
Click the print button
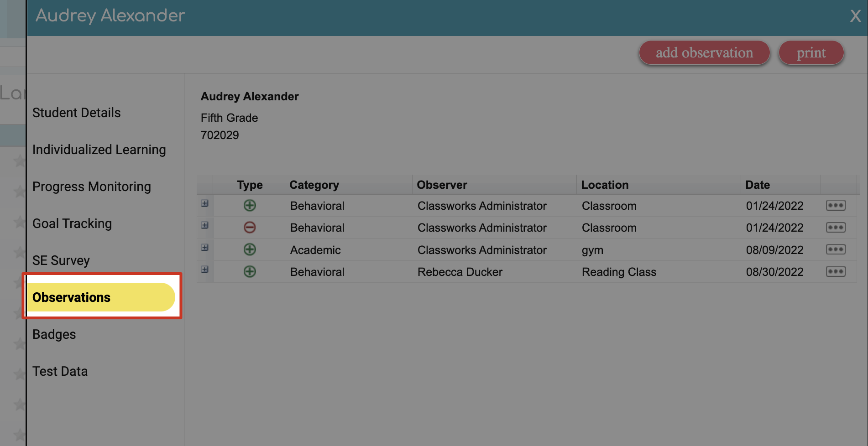811,52
